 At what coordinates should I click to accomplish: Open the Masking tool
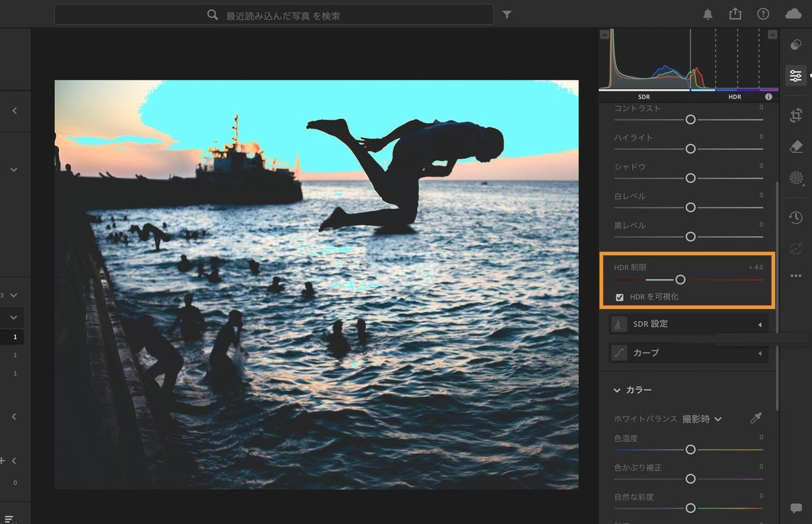[x=795, y=178]
